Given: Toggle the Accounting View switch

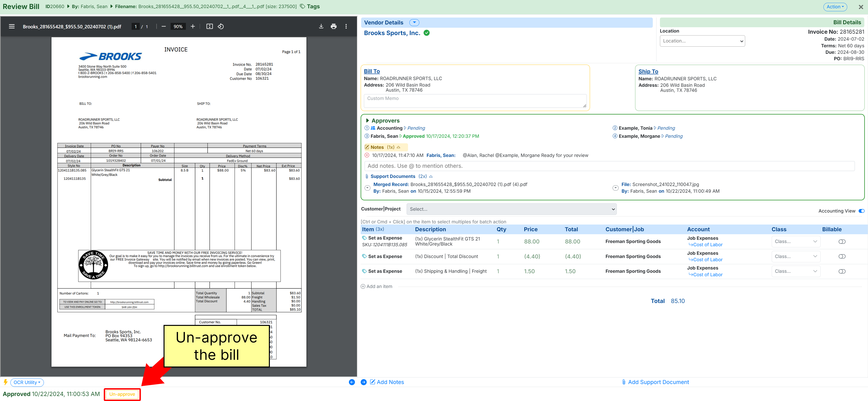Looking at the screenshot, I should [x=861, y=211].
